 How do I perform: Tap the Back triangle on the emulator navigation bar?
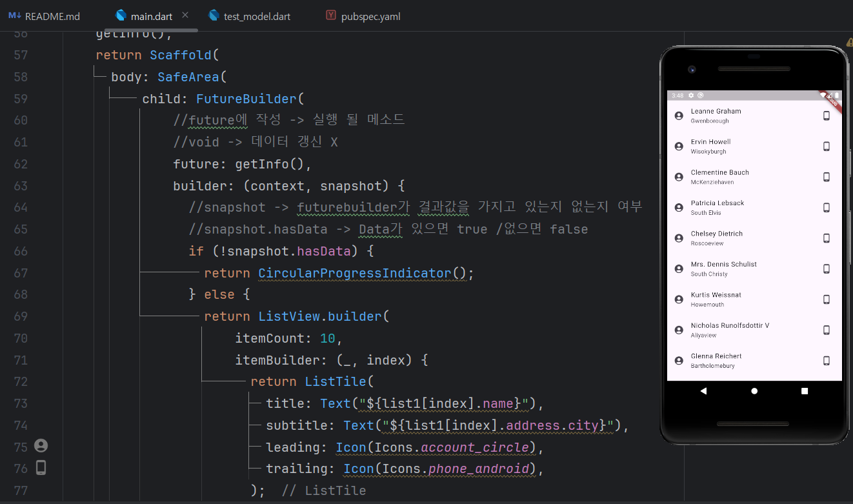tap(703, 390)
